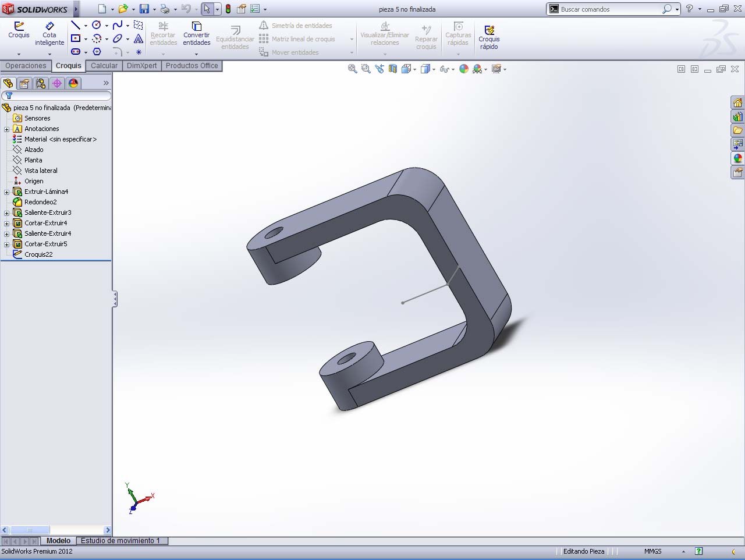The height and width of the screenshot is (560, 745).
Task: Click the feature tree filter field
Action: tap(56, 96)
